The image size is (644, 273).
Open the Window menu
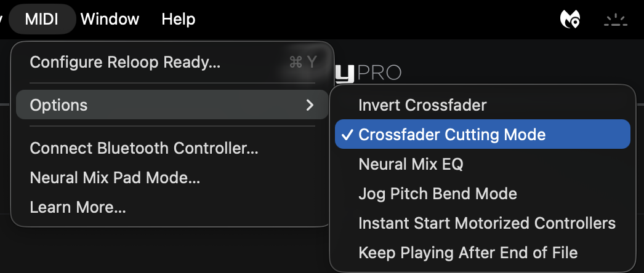(110, 19)
